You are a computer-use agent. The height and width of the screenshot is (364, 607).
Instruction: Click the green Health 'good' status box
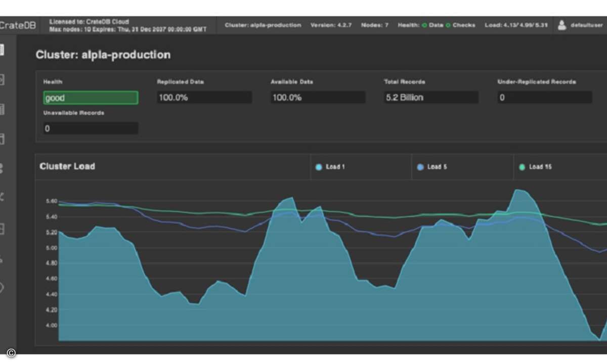[x=91, y=98]
